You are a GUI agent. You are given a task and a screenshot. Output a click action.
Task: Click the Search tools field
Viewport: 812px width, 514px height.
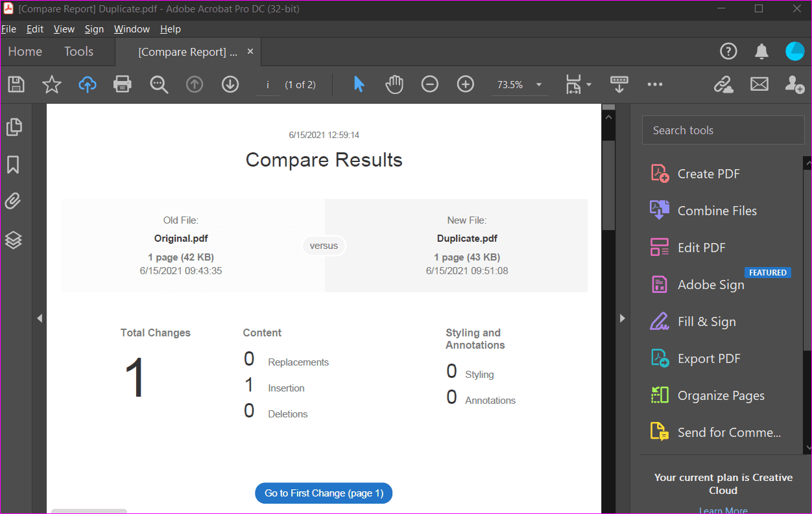click(723, 130)
